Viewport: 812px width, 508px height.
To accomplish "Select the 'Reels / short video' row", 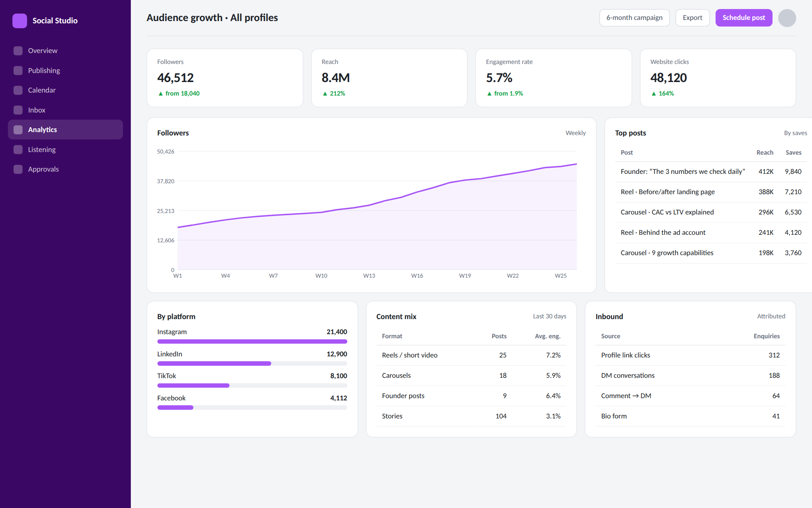I will [471, 355].
